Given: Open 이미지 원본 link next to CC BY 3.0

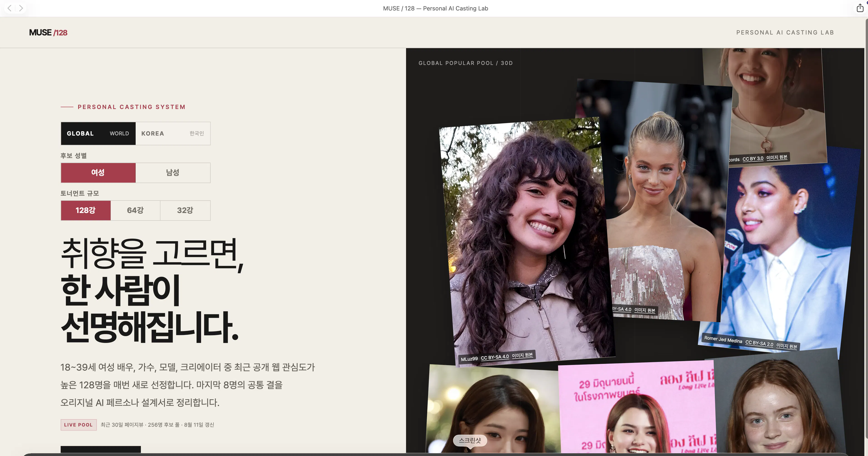Looking at the screenshot, I should click(777, 157).
